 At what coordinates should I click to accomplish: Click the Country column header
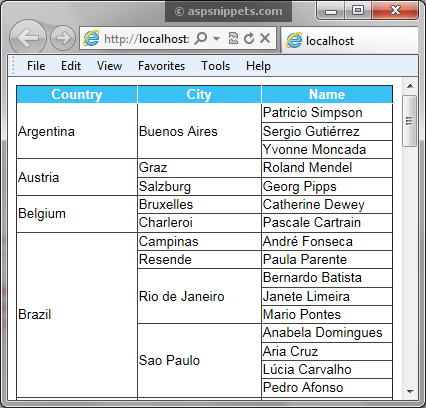pyautogui.click(x=77, y=94)
